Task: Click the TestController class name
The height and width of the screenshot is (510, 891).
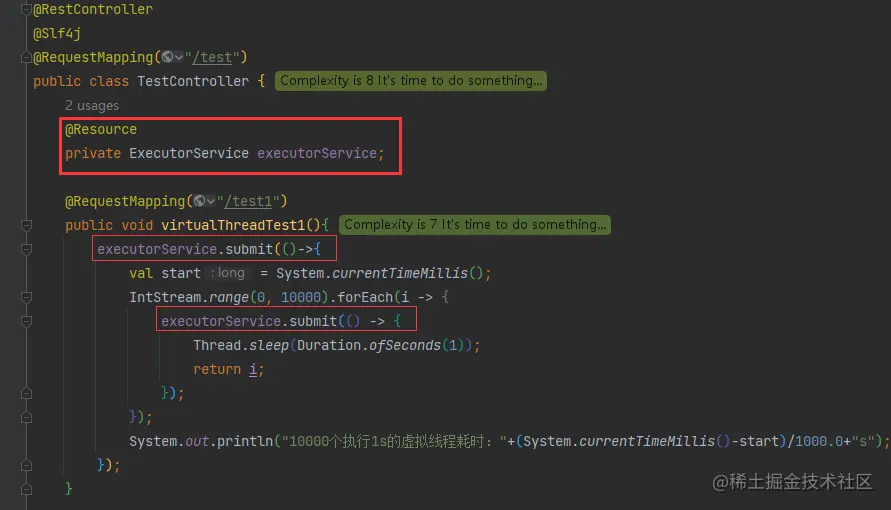Action: (193, 81)
